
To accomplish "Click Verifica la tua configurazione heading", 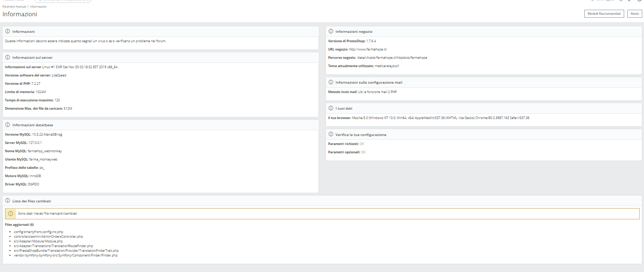I will (361, 135).
